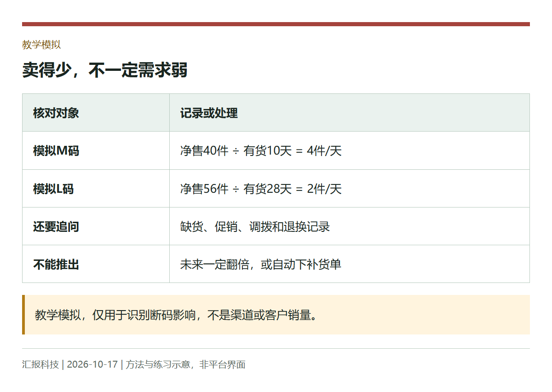Click the row label 模拟L码
This screenshot has height=392, width=552.
point(96,189)
